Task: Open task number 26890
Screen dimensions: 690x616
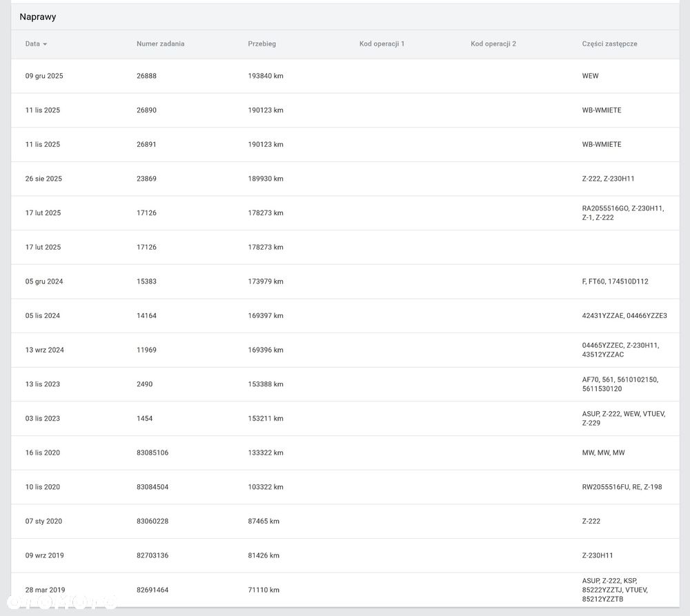Action: (146, 110)
